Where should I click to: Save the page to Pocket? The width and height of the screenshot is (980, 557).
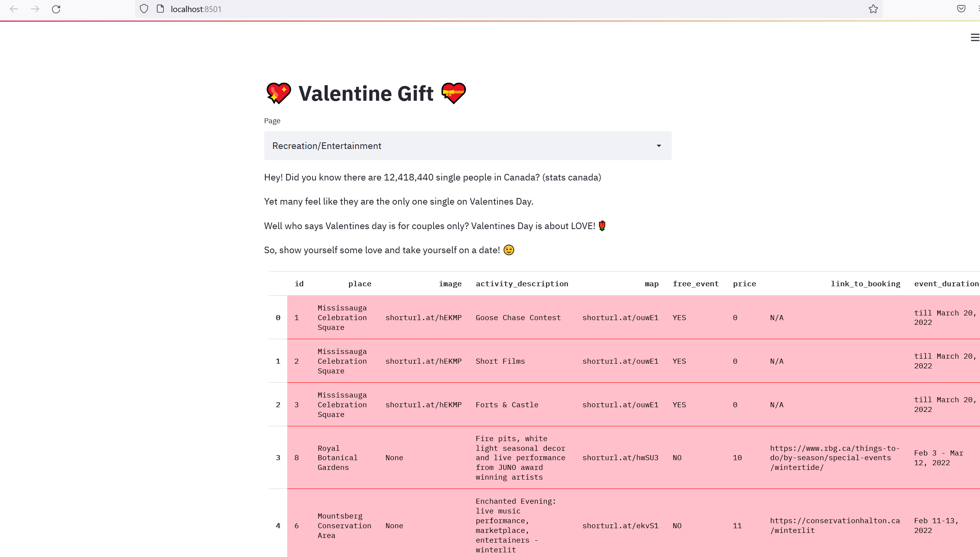pyautogui.click(x=961, y=9)
